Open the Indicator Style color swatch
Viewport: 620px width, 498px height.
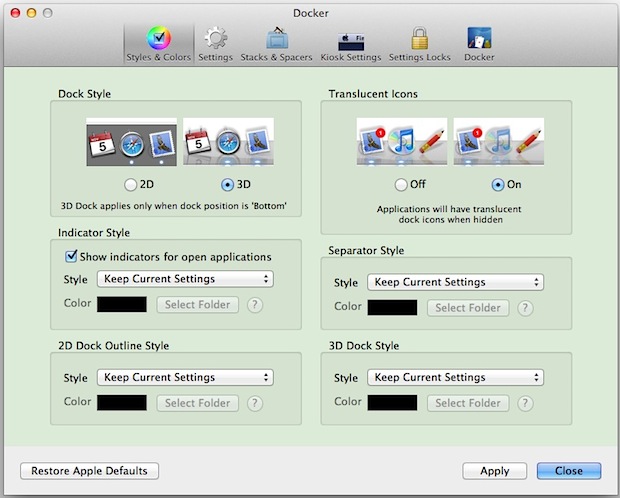coord(122,305)
